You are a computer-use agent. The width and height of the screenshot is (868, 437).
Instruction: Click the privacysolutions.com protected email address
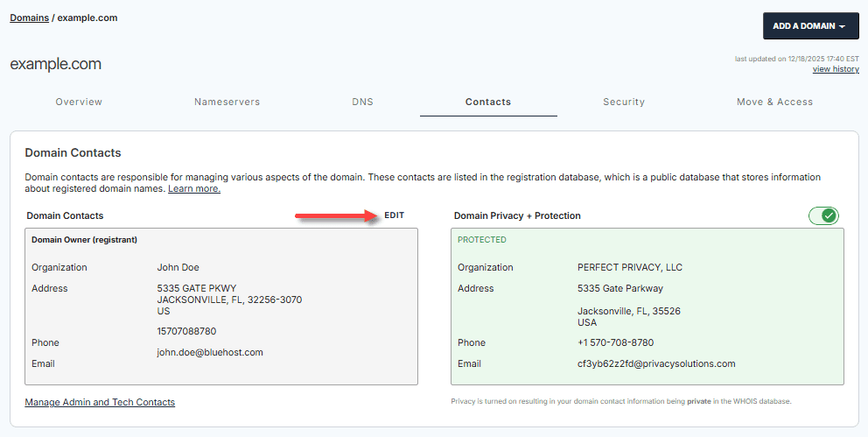click(656, 363)
